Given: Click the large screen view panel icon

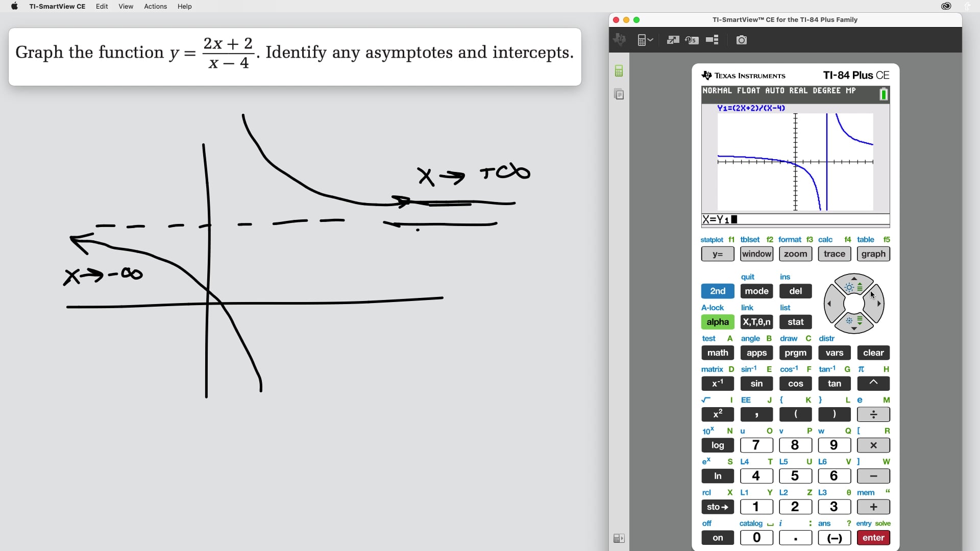Looking at the screenshot, I should pos(712,40).
